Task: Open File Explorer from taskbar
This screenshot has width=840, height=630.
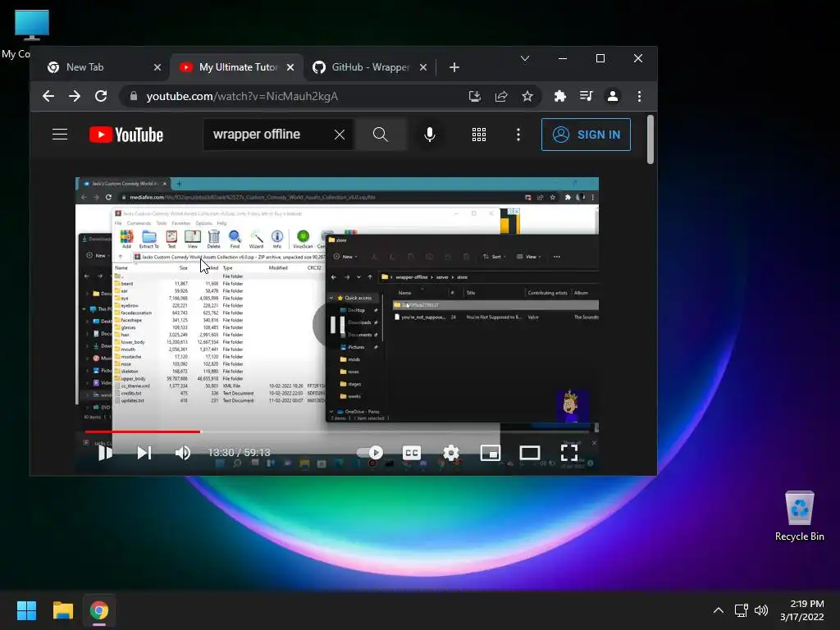Action: (x=62, y=610)
